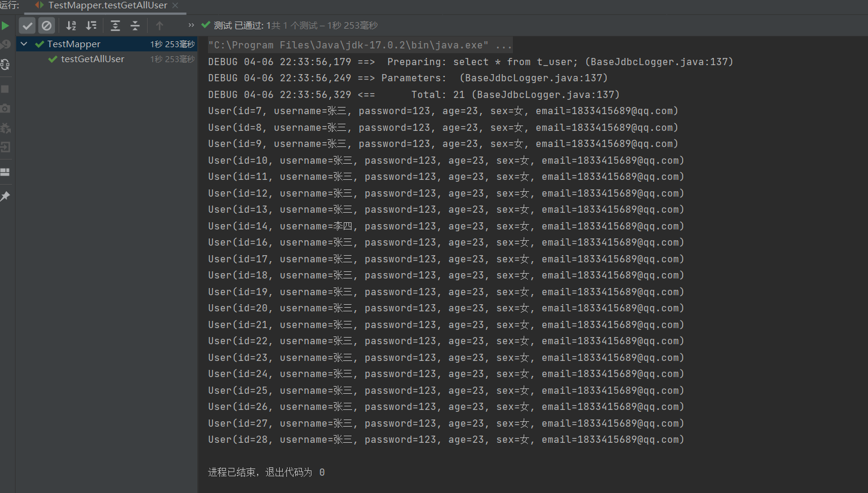This screenshot has width=868, height=493.
Task: Sort tests alphabetically
Action: [x=71, y=26]
